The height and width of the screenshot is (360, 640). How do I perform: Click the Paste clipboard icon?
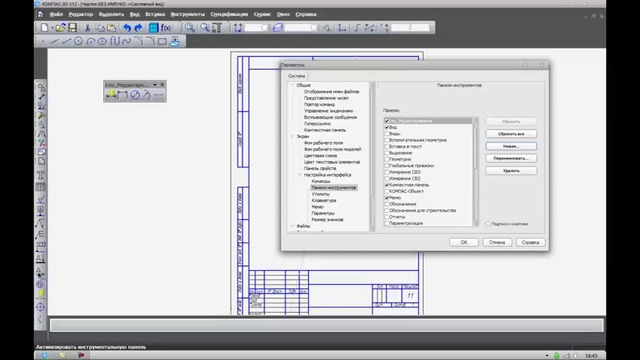point(111,28)
